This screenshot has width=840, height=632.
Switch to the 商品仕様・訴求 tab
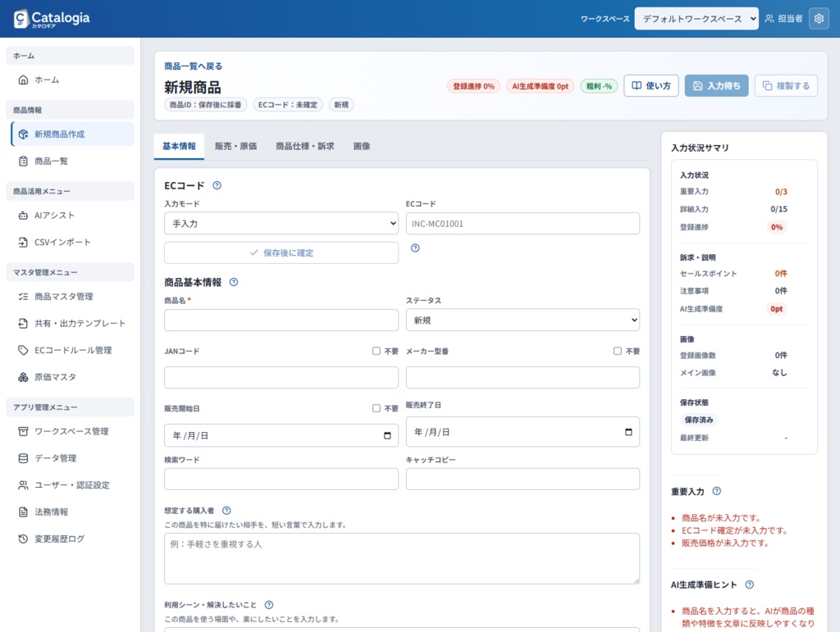click(305, 146)
